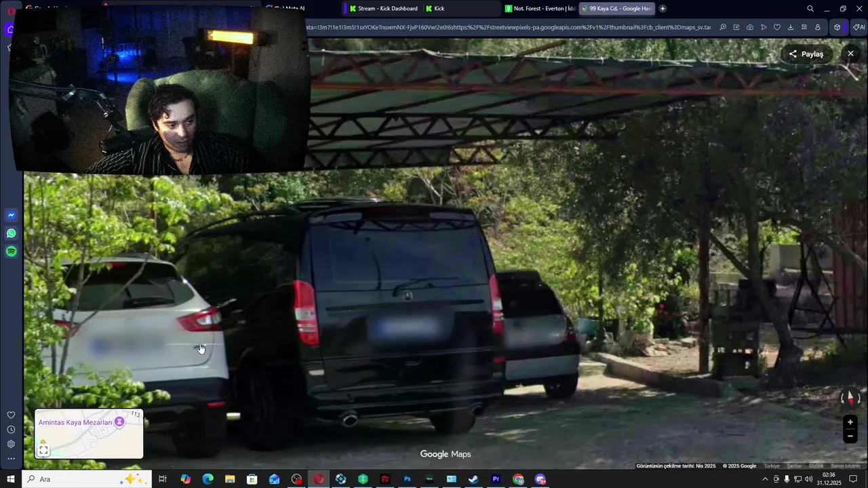The height and width of the screenshot is (488, 868).
Task: Click the volume speaker tray icon
Action: coord(808,479)
